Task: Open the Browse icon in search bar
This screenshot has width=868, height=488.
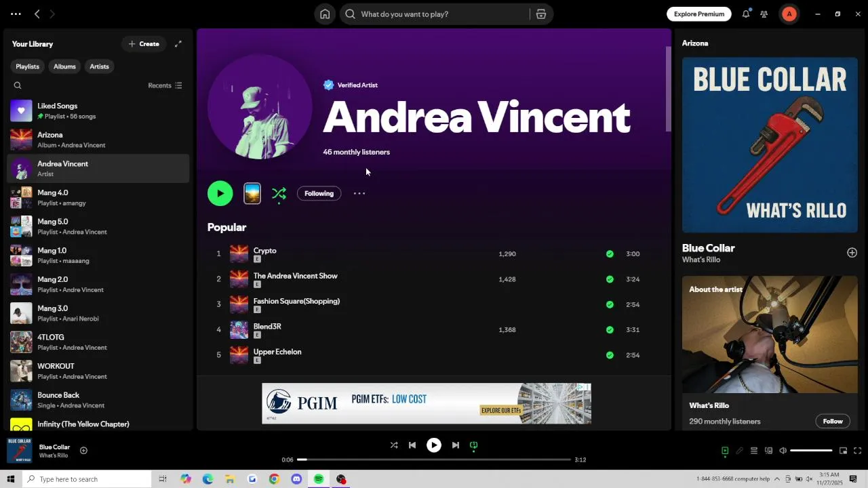Action: (x=541, y=14)
